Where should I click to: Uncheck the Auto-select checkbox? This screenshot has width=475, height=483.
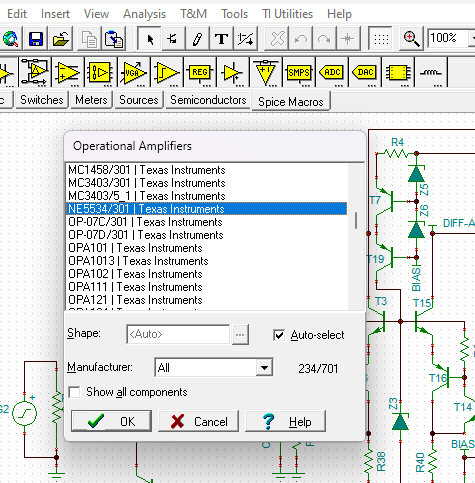click(x=279, y=335)
